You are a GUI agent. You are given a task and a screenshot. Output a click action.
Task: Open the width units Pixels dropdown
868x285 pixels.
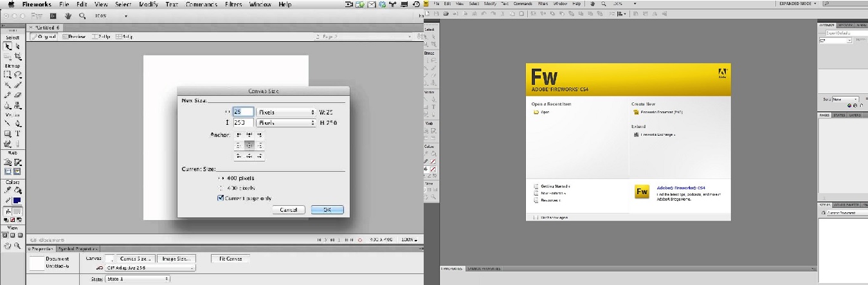click(286, 112)
